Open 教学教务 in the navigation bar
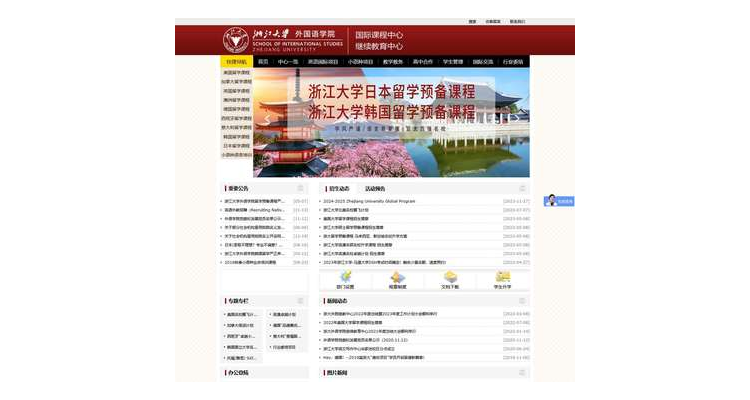750x400 pixels. (393, 62)
